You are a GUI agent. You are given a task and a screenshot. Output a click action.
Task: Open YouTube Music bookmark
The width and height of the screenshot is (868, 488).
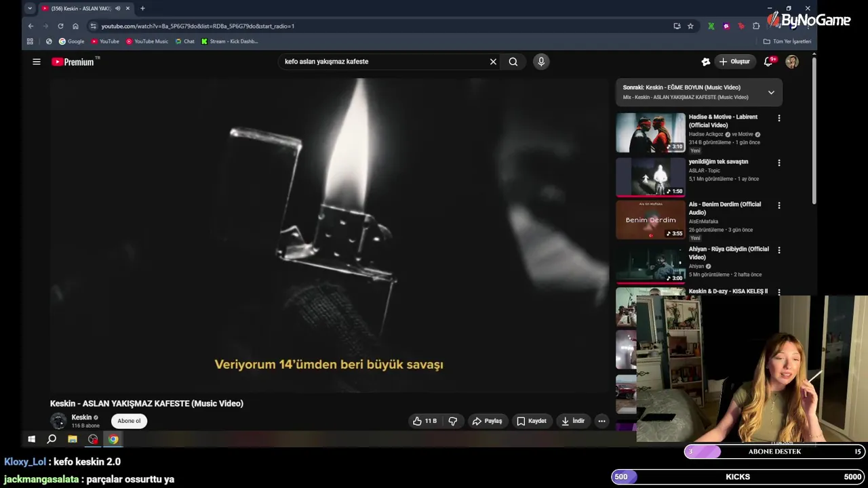[x=147, y=41]
